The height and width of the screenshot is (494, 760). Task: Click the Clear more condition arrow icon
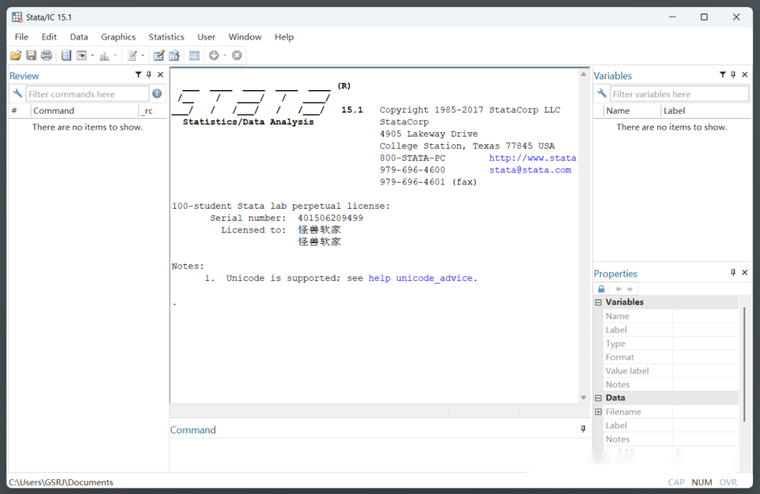click(214, 56)
